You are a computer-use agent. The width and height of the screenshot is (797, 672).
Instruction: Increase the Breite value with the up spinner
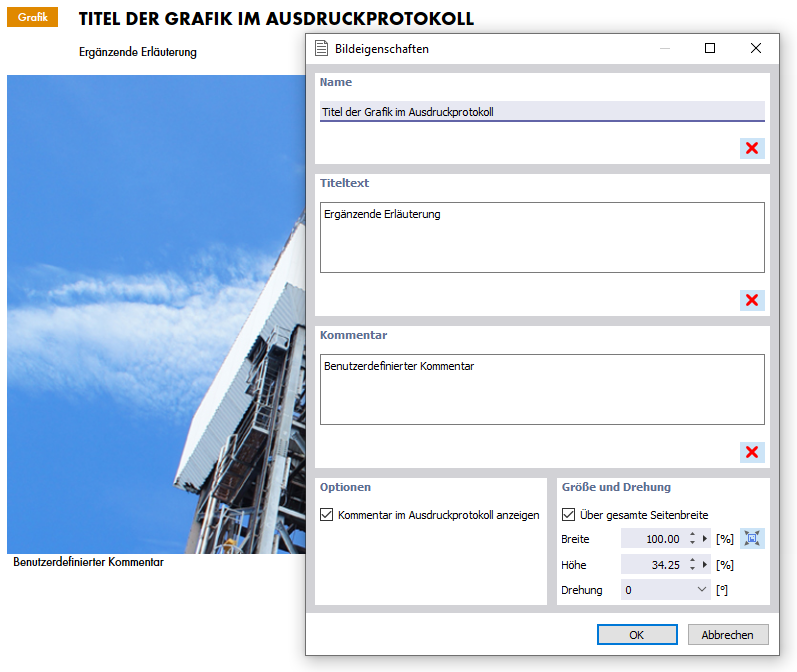tap(692, 534)
